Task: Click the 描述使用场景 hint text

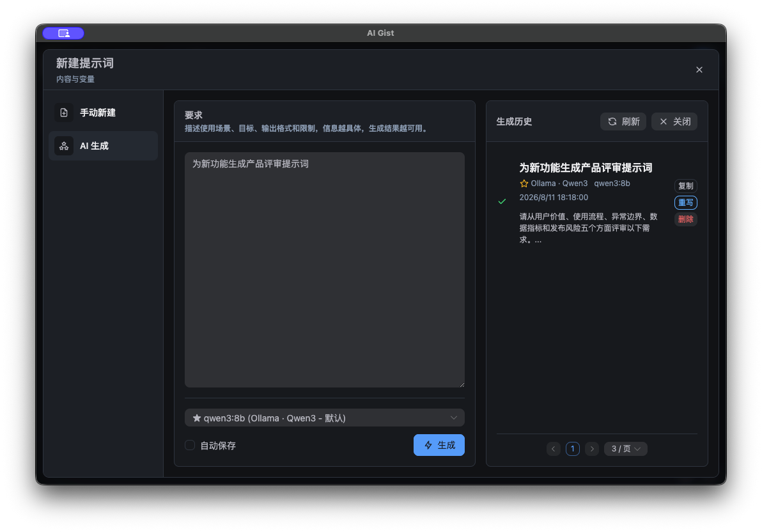Action: [x=306, y=129]
